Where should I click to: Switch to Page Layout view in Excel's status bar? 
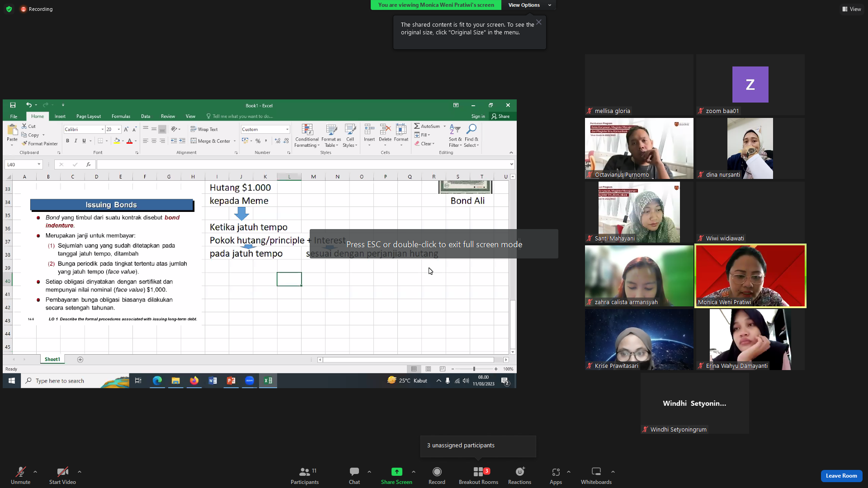tap(428, 369)
